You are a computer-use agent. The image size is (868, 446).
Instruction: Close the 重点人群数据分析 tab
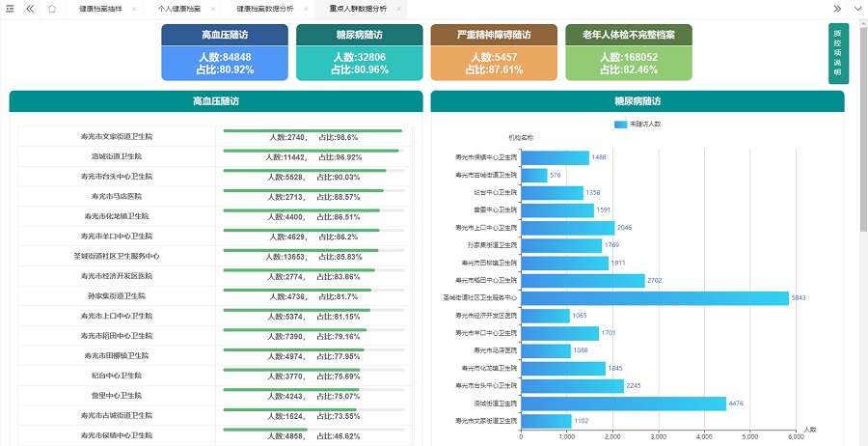[399, 8]
